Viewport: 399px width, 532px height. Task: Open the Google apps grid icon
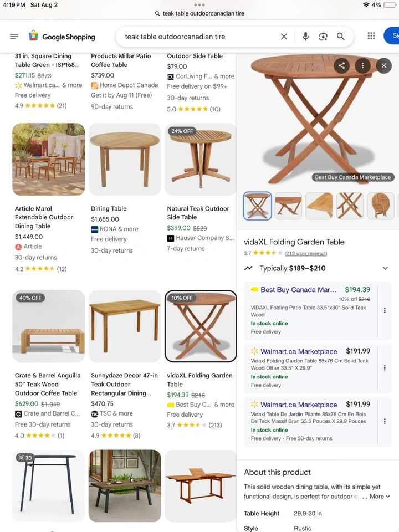point(371,36)
